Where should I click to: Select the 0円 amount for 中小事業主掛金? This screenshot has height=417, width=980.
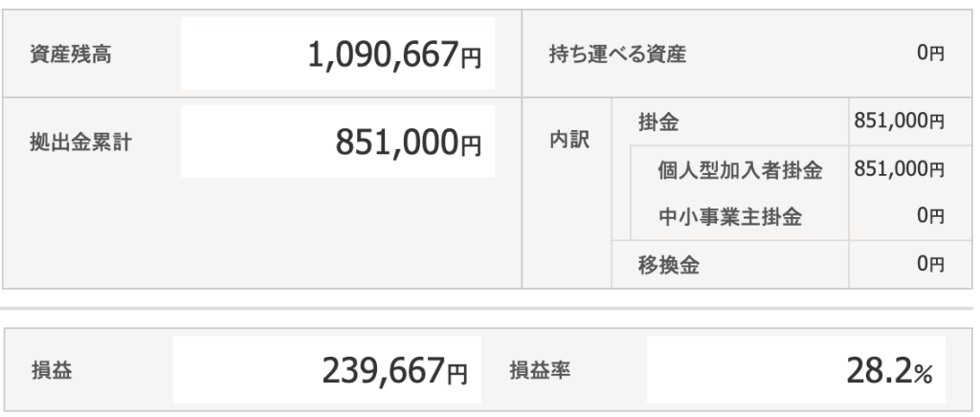(x=930, y=217)
